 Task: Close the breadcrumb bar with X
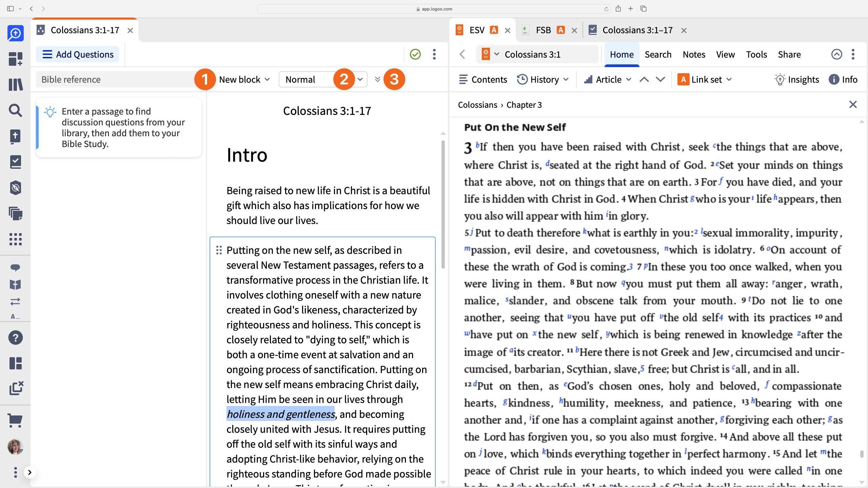853,104
